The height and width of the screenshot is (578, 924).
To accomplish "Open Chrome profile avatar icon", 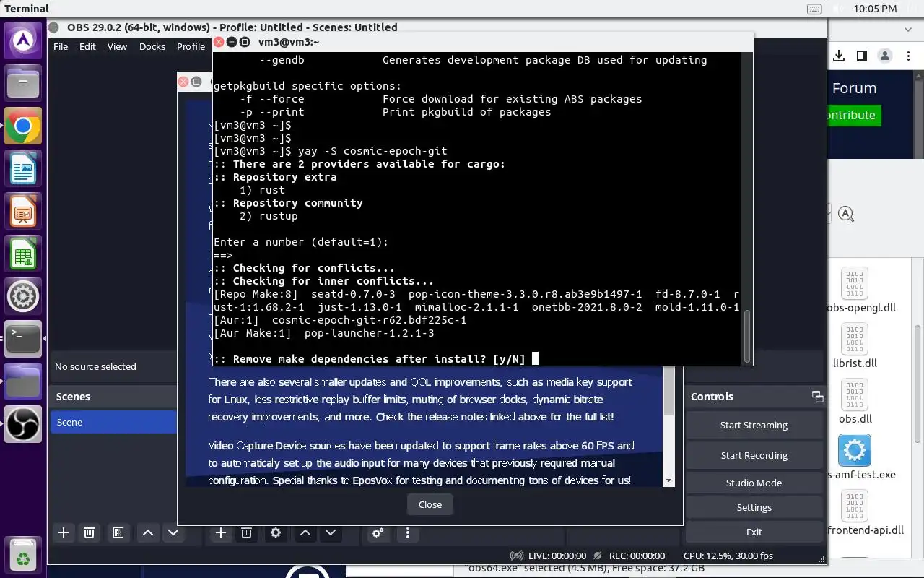I will (x=885, y=56).
